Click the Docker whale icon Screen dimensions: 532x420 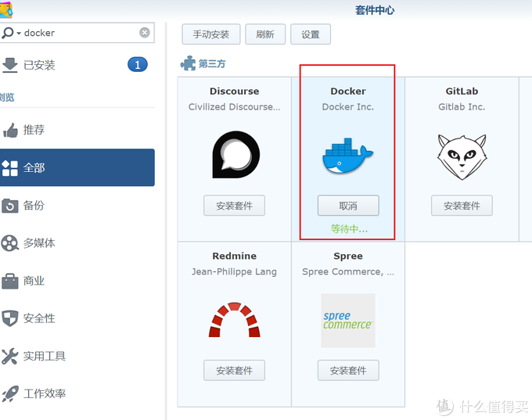point(347,156)
